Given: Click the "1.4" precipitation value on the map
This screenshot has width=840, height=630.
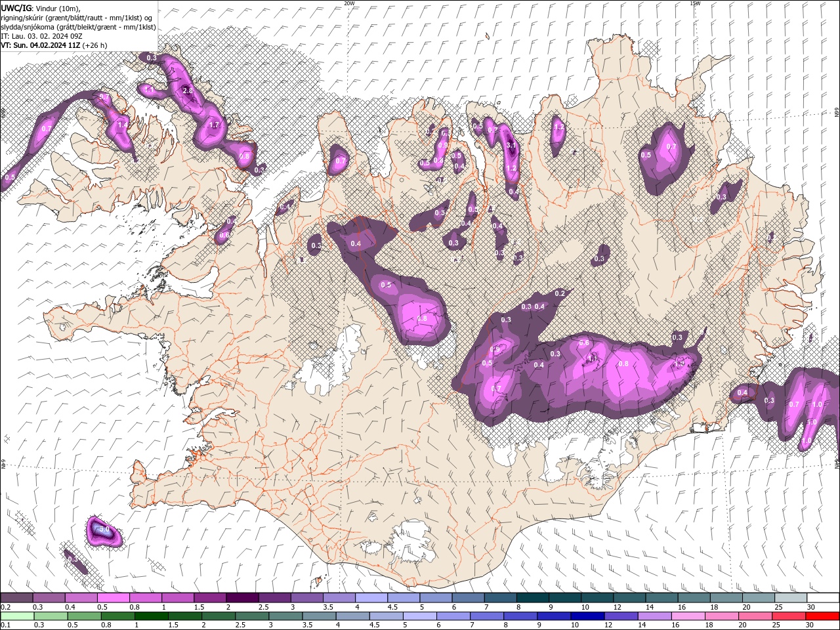Looking at the screenshot, I should pyautogui.click(x=123, y=125).
